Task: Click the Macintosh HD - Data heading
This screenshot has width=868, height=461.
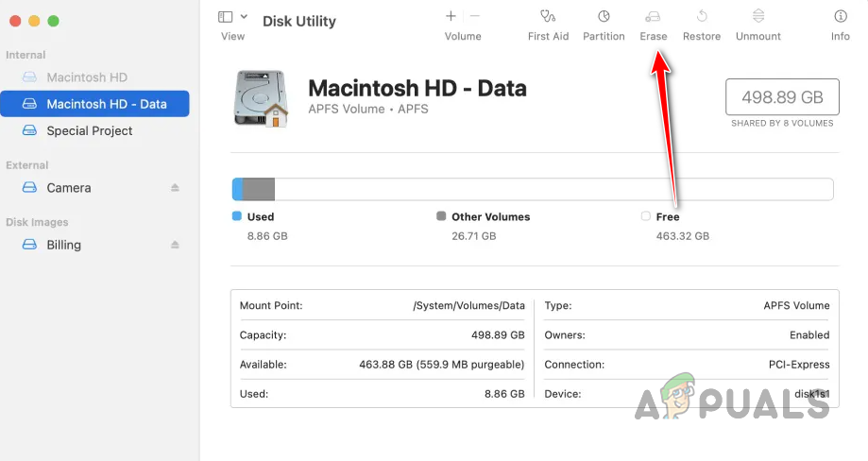Action: point(417,88)
